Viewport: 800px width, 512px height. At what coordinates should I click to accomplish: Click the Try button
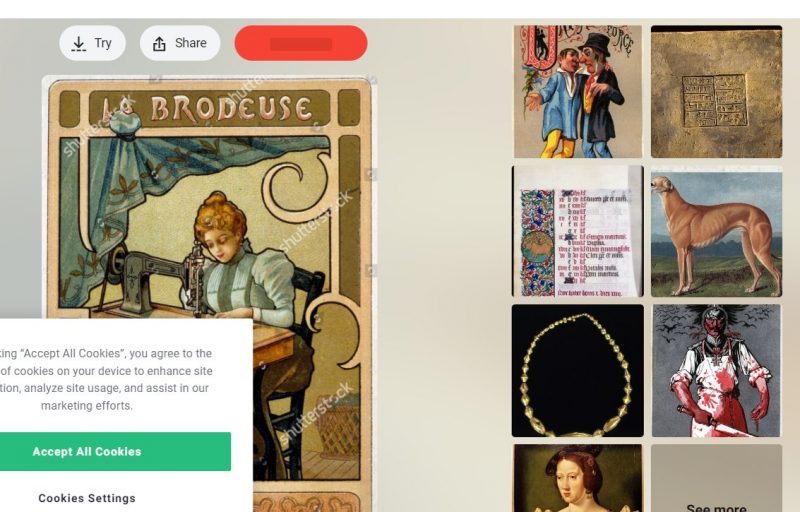(92, 43)
